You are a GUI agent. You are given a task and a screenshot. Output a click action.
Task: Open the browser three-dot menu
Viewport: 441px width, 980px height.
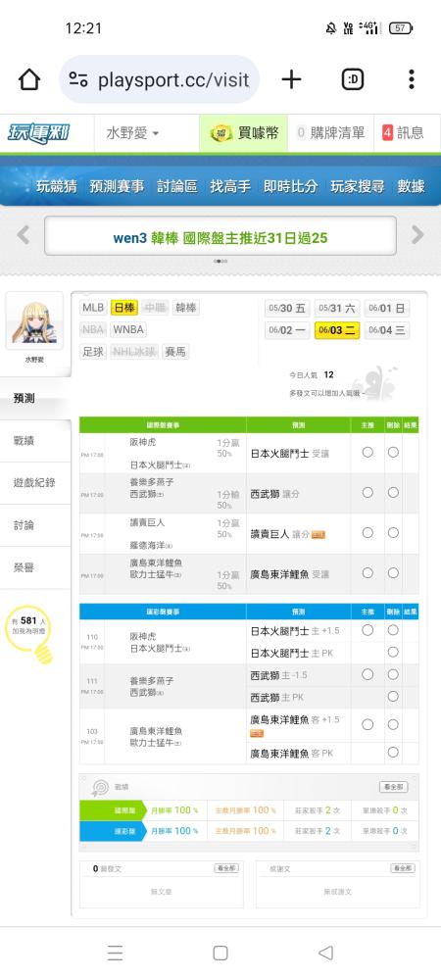[x=411, y=79]
